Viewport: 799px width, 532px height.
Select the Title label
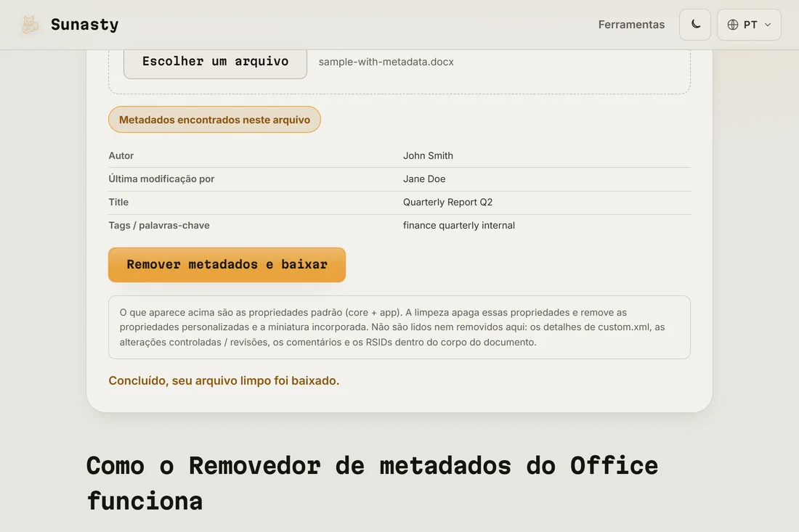coord(118,202)
